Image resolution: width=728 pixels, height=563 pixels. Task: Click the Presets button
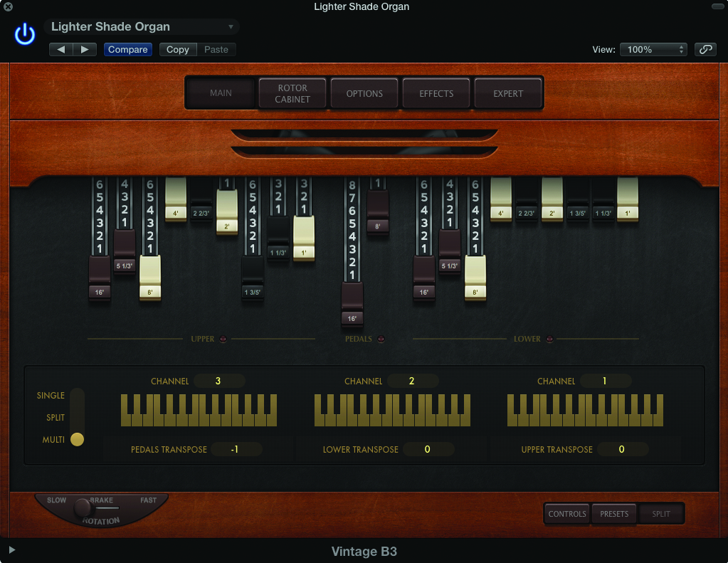[614, 513]
